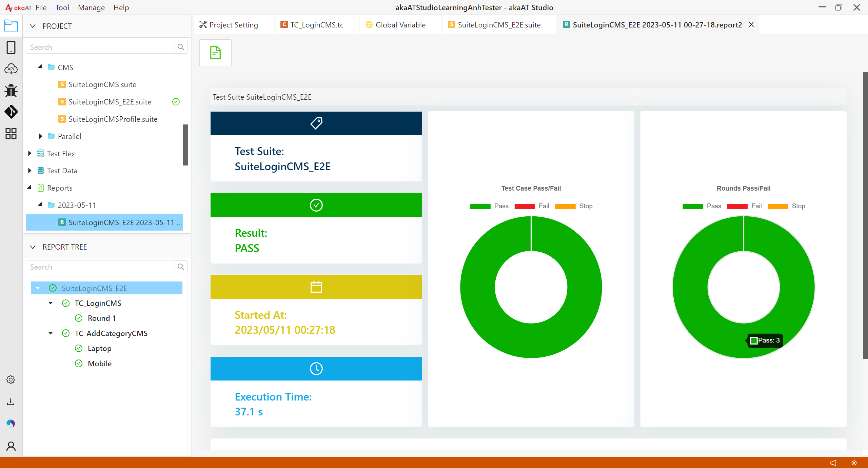Click the download icon in sidebar
This screenshot has width=868, height=468.
point(11,402)
